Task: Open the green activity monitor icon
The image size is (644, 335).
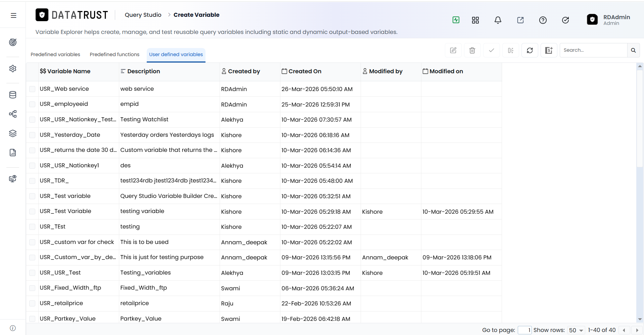Action: point(456,20)
